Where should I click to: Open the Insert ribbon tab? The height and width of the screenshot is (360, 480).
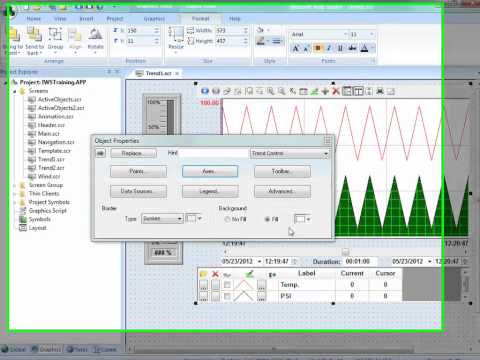86,19
